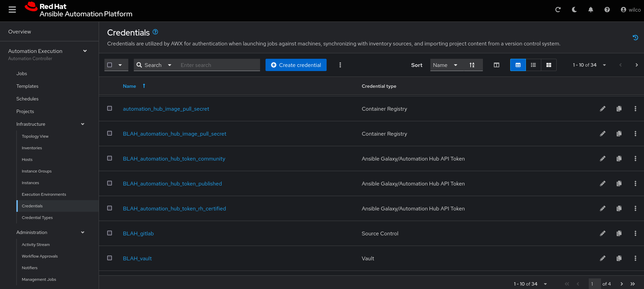
Task: Switch to list view
Action: pos(533,65)
